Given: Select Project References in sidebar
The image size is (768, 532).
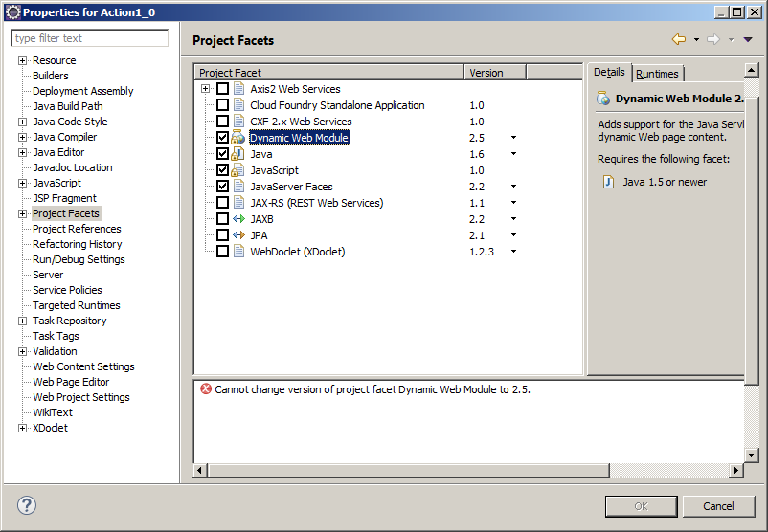Looking at the screenshot, I should pyautogui.click(x=77, y=229).
